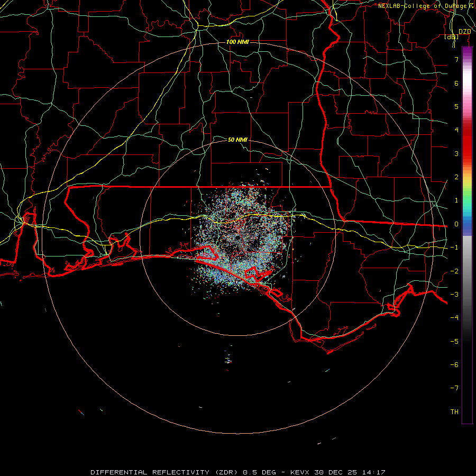Screen dimensions: 476x476
Task: Click the 50 NMI range ring label
Action: (x=237, y=140)
